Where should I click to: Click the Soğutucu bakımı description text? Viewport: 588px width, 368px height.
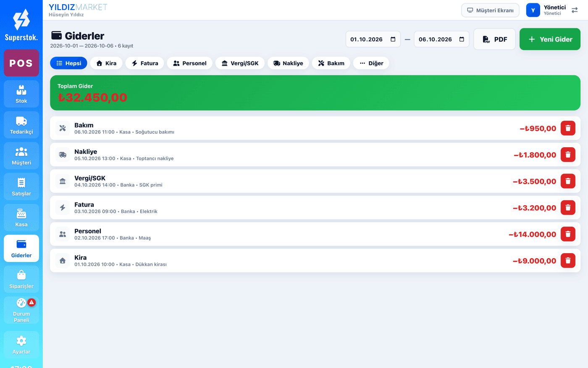pyautogui.click(x=155, y=132)
